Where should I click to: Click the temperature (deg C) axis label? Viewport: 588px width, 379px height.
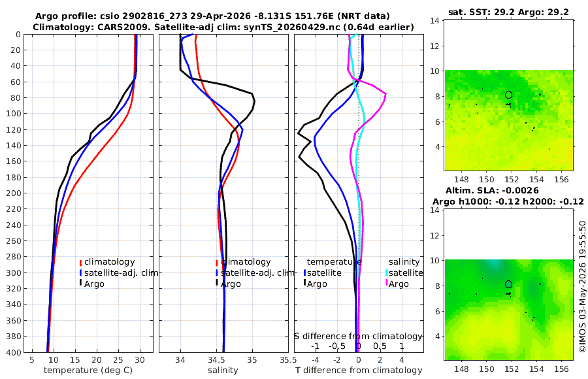click(88, 371)
